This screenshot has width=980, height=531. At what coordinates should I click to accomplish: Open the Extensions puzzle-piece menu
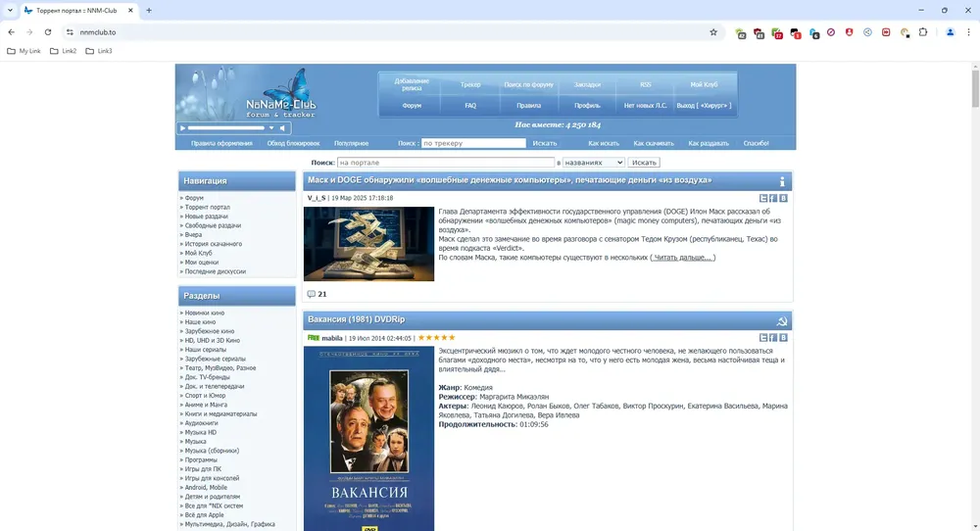click(923, 32)
